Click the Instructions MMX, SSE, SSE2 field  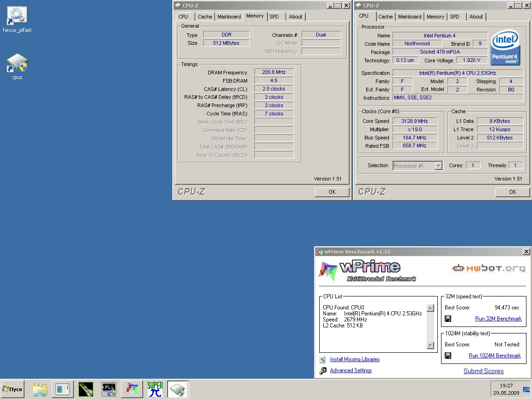[x=458, y=98]
